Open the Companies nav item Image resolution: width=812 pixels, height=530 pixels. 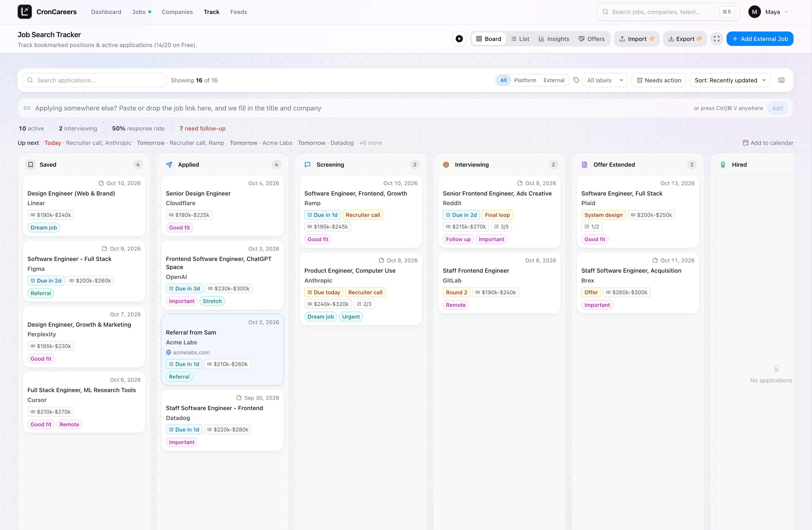click(177, 12)
